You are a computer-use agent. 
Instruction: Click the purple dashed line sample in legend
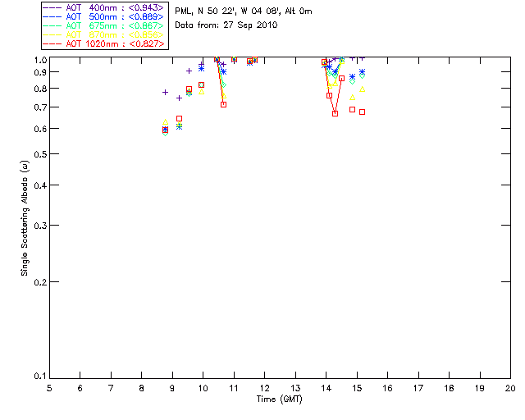point(52,7)
